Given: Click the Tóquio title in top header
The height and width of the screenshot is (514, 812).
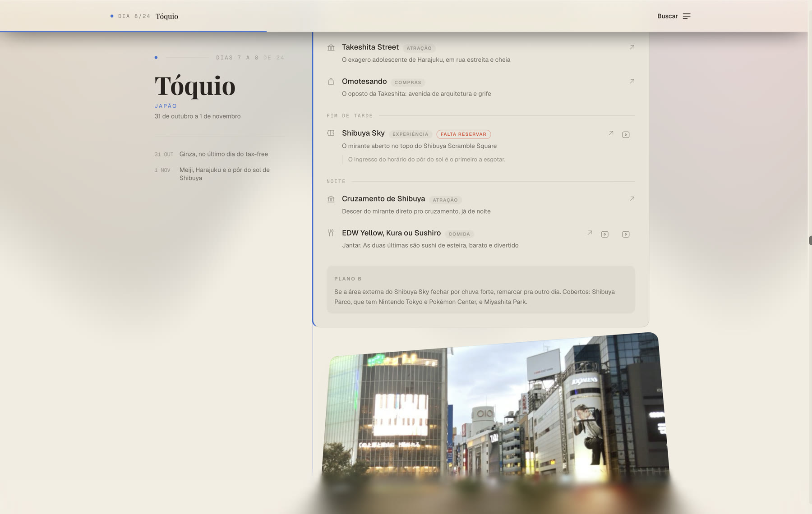Looking at the screenshot, I should pyautogui.click(x=167, y=16).
